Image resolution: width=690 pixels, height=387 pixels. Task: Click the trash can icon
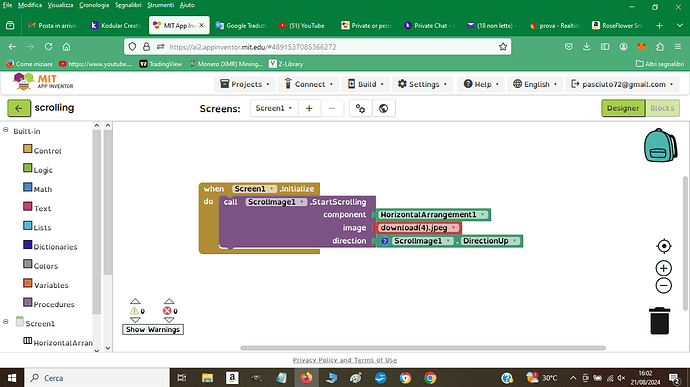tap(659, 321)
